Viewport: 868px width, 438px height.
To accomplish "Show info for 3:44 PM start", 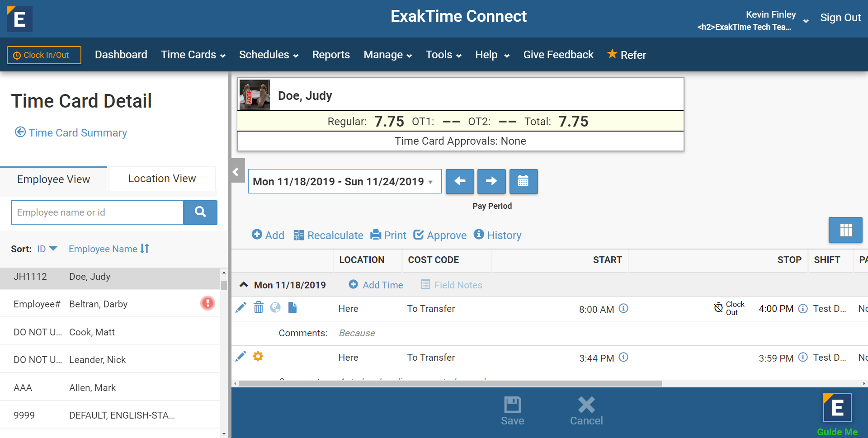I will [623, 357].
